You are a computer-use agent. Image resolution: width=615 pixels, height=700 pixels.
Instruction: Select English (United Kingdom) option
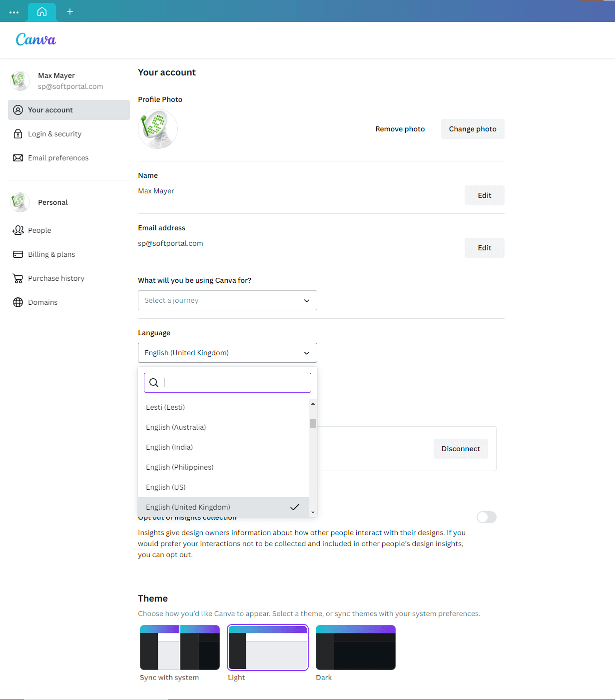pyautogui.click(x=223, y=507)
